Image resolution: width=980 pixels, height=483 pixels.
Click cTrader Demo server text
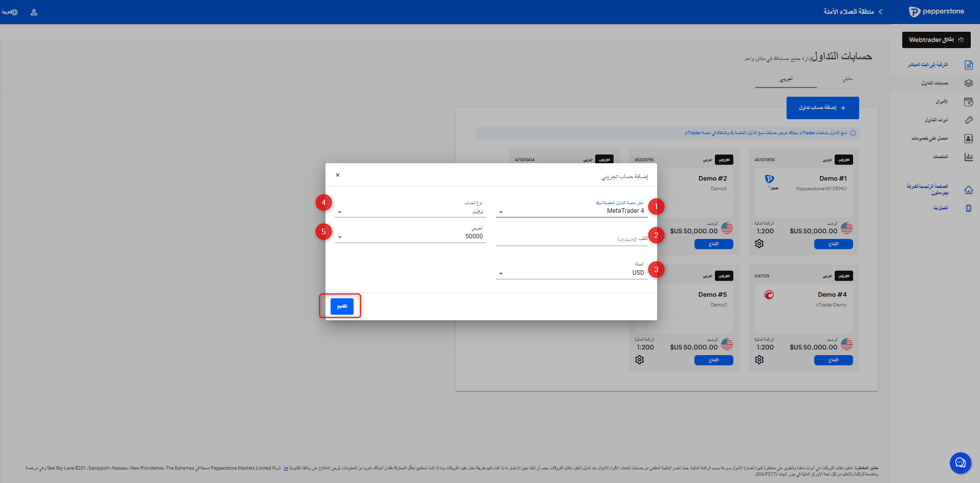[x=831, y=305]
